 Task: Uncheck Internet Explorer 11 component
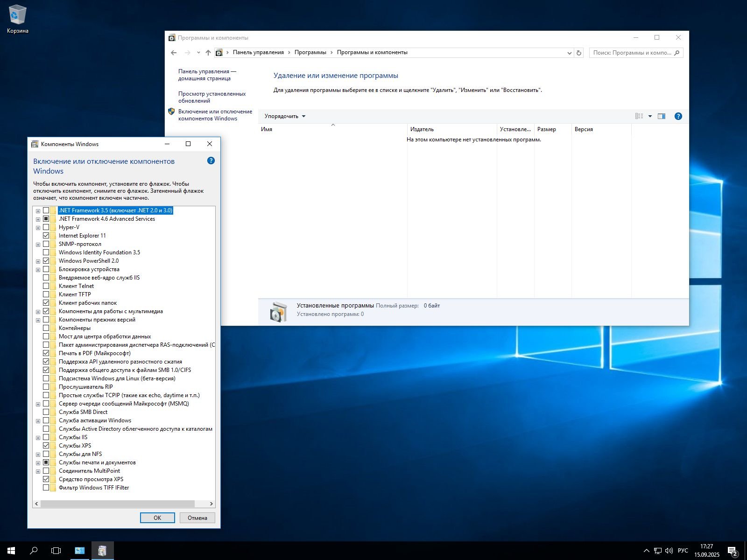click(x=46, y=236)
